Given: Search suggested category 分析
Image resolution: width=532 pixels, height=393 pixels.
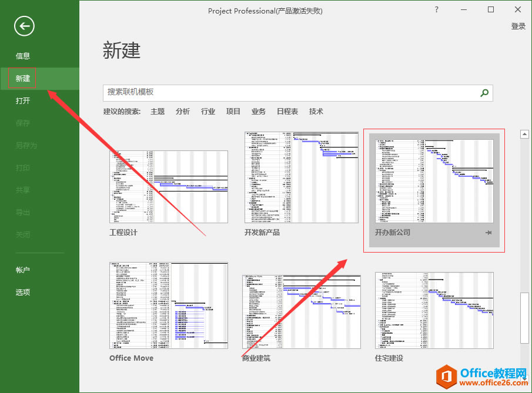Looking at the screenshot, I should [x=183, y=111].
